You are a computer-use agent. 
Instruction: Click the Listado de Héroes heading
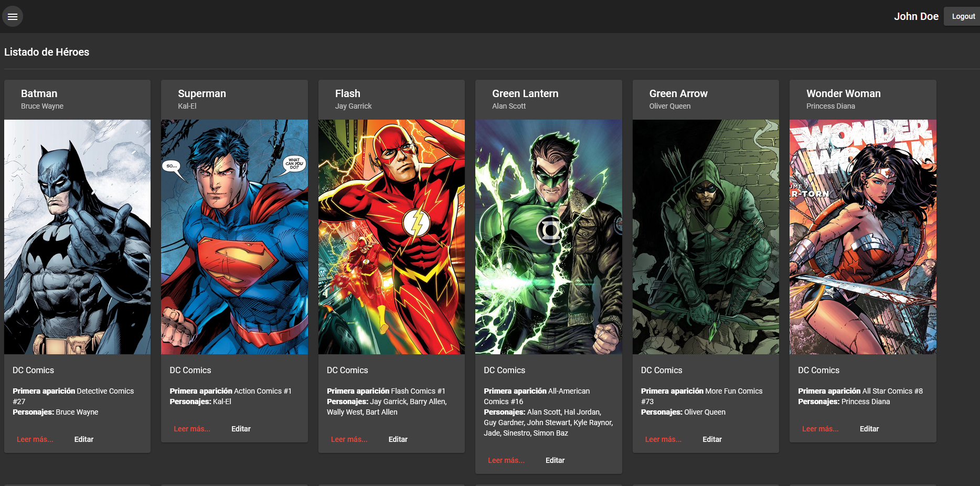pyautogui.click(x=47, y=52)
